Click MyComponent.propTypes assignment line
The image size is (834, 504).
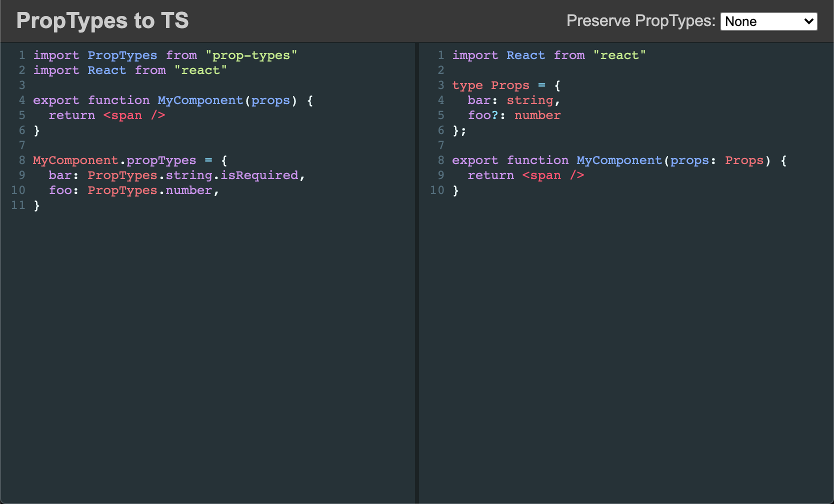click(130, 160)
